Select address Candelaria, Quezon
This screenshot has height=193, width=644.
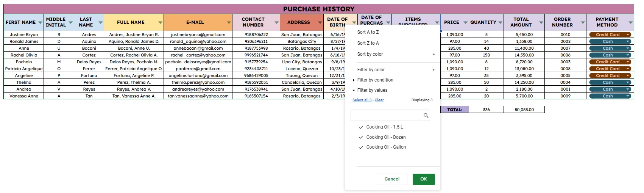[302, 82]
